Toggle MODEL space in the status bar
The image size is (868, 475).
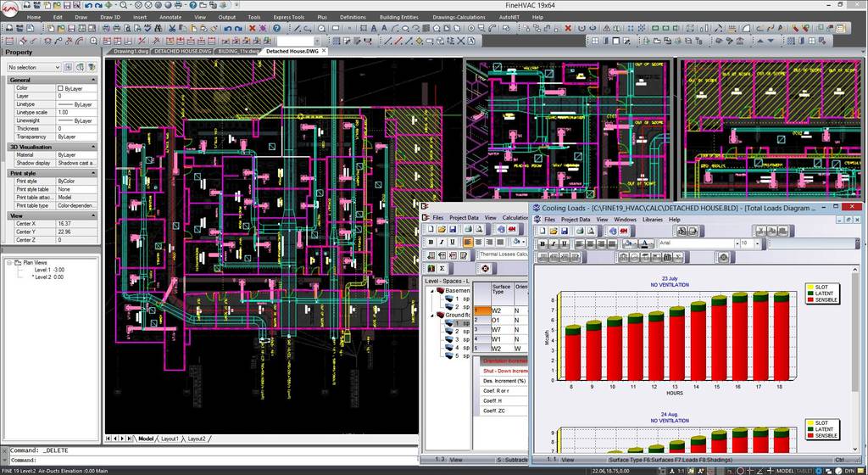[785, 470]
